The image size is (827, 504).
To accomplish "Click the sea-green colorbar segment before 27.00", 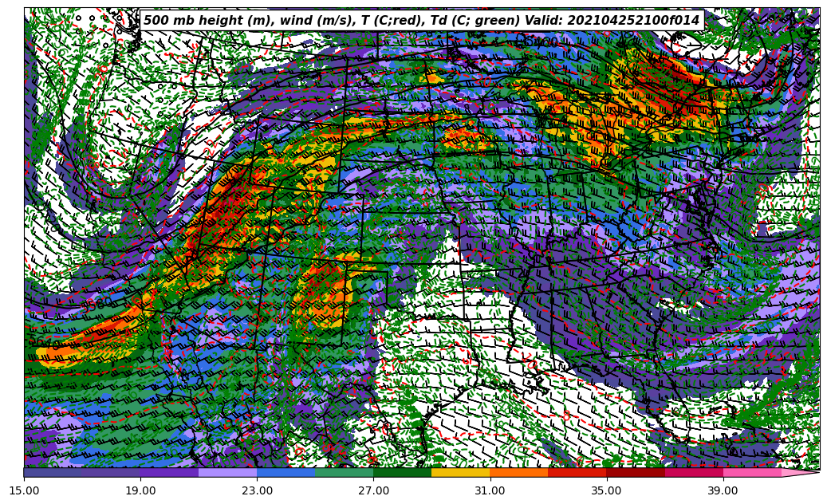I will (x=344, y=472).
